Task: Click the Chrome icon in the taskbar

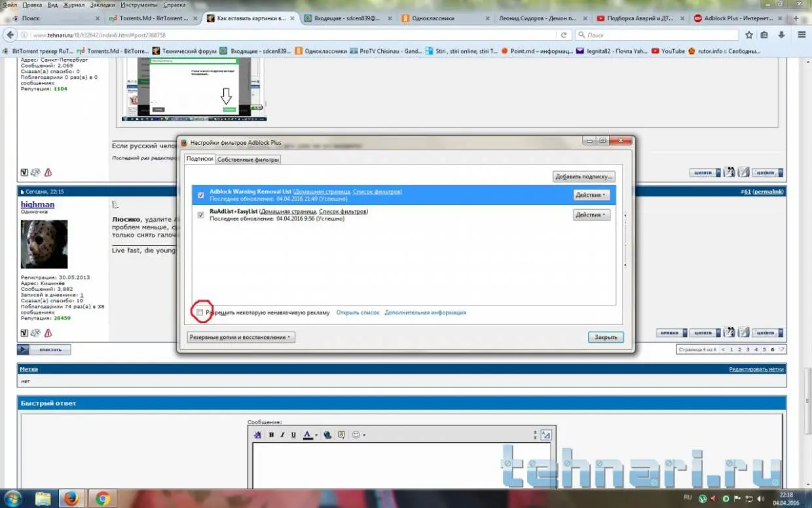Action: click(102, 498)
